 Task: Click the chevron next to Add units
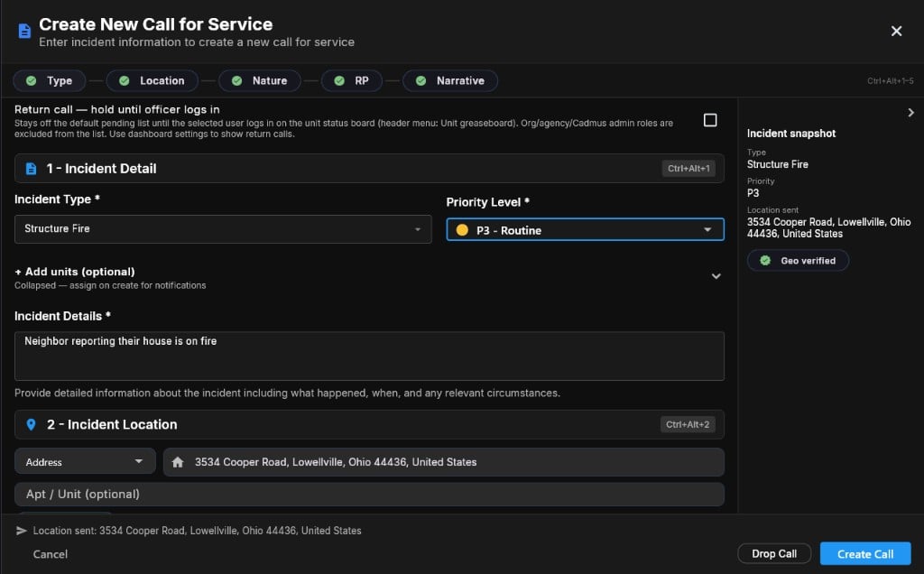716,276
